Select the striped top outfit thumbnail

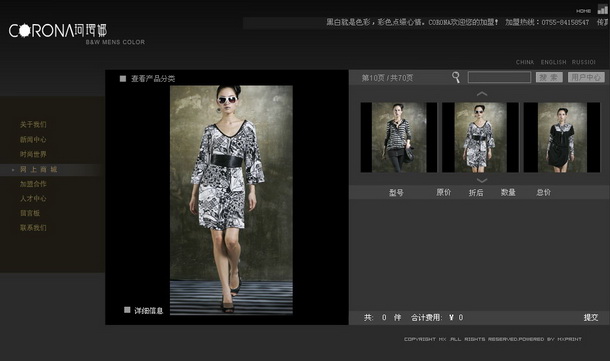click(x=399, y=137)
